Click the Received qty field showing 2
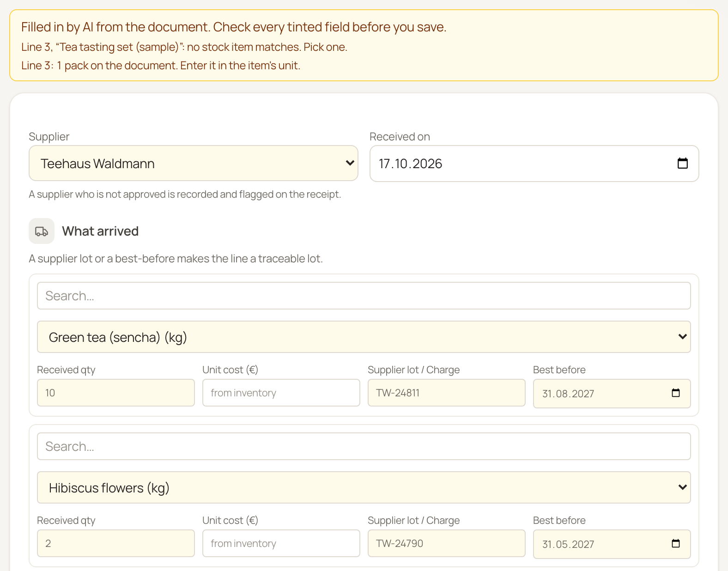 click(116, 543)
